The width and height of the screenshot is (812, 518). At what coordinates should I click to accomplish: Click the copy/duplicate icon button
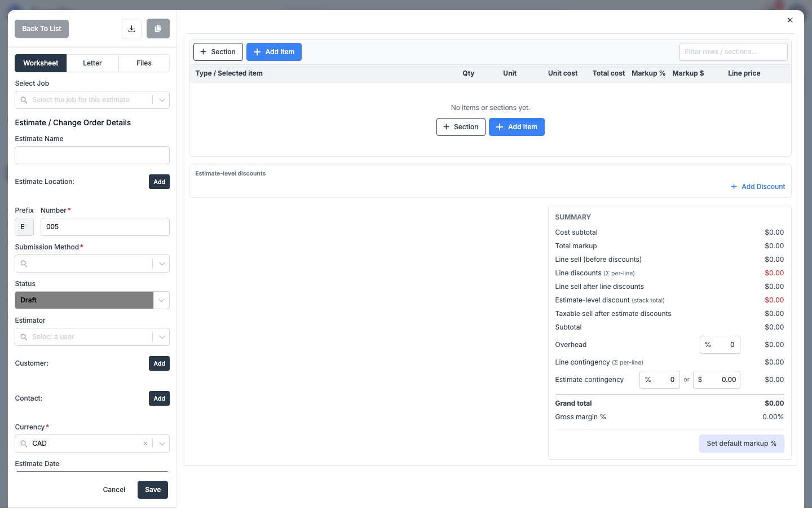(158, 29)
